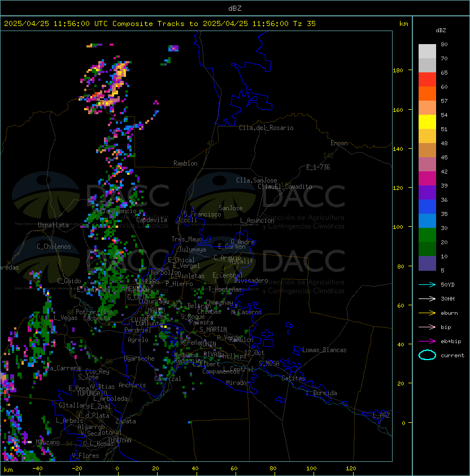Screen dimensions: 470x476
Task: Click the 'Anchoris' map label
Action: coord(132,385)
